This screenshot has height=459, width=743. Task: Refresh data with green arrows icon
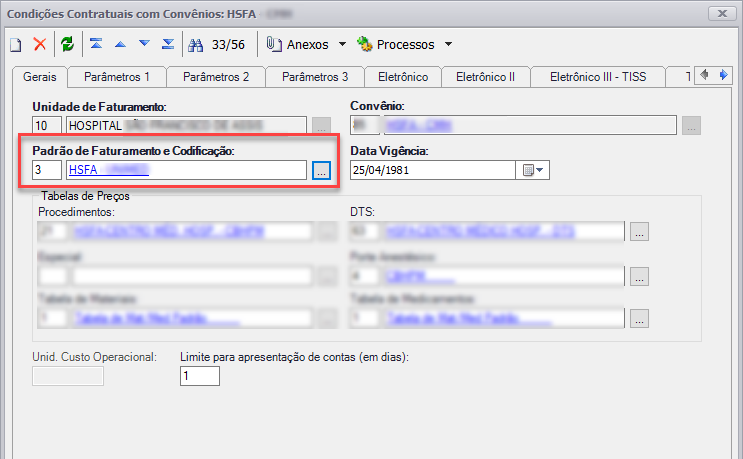[x=67, y=45]
